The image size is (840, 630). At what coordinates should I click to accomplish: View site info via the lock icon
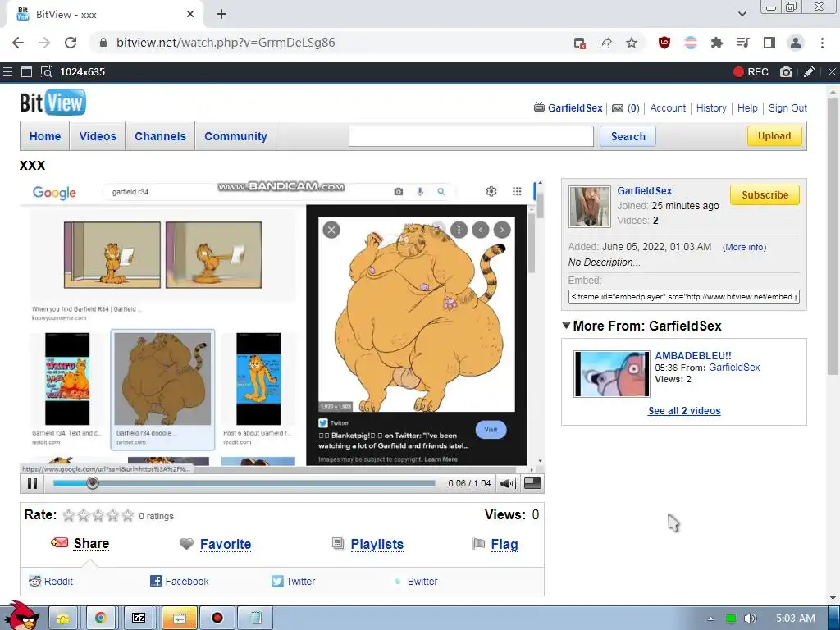[x=104, y=43]
